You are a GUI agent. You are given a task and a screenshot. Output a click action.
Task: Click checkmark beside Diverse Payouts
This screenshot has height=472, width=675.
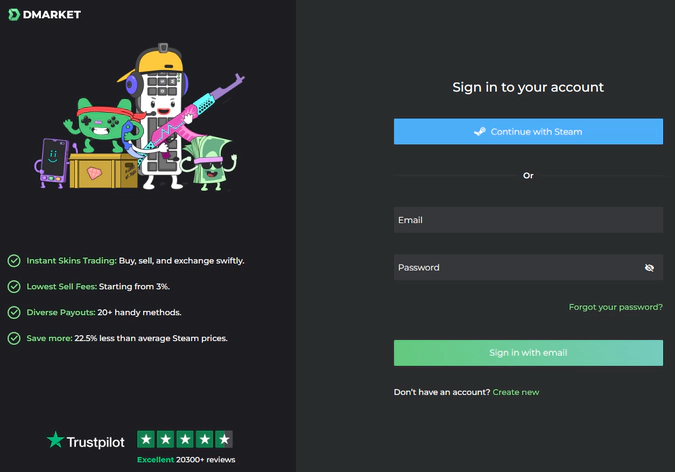tap(14, 312)
